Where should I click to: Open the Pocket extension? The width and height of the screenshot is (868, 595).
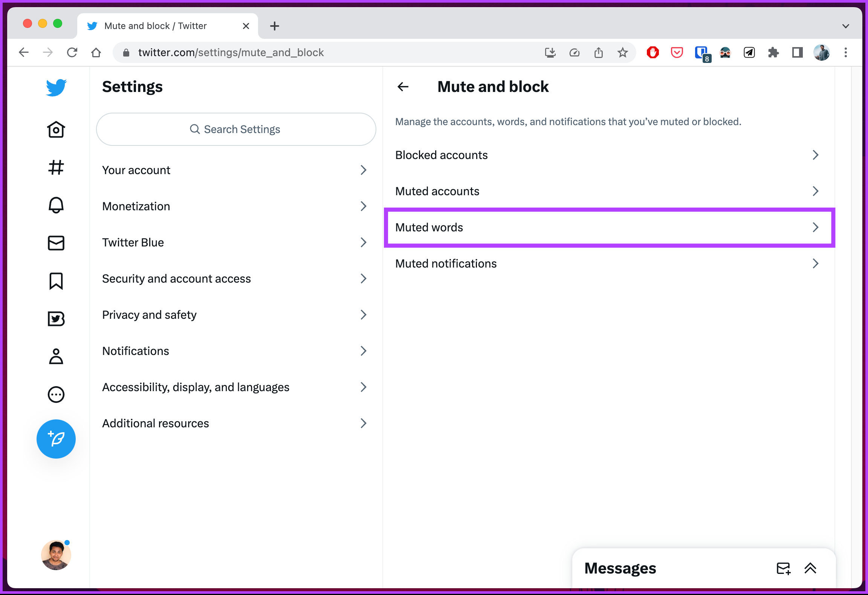pyautogui.click(x=677, y=52)
